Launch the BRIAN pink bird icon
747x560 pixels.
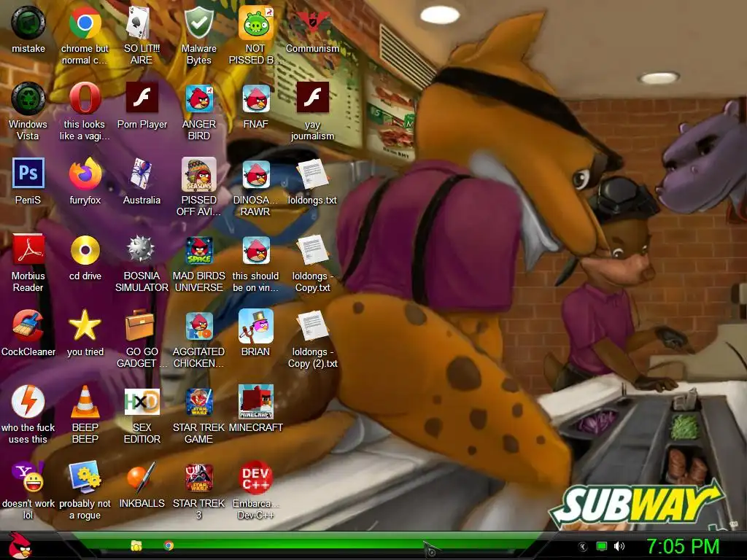(256, 326)
